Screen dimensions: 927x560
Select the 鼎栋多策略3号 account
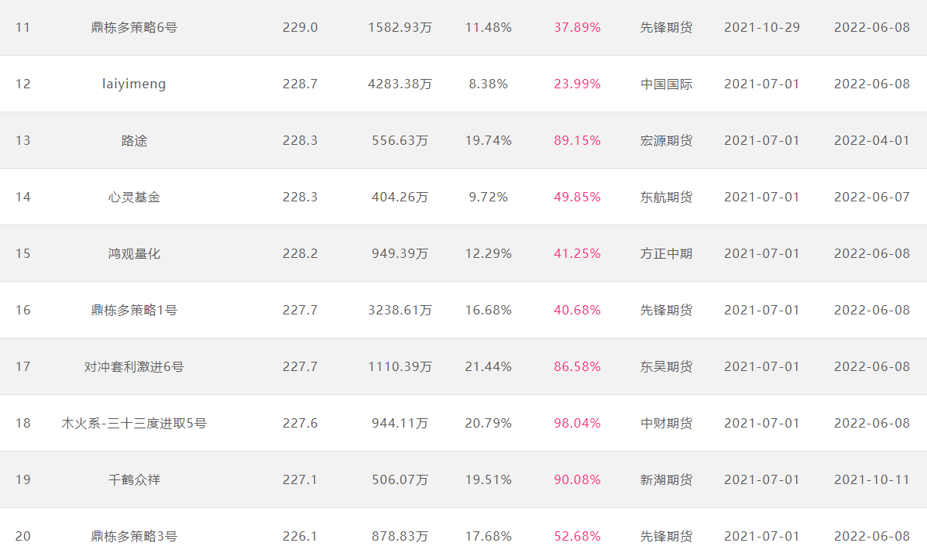tap(134, 536)
